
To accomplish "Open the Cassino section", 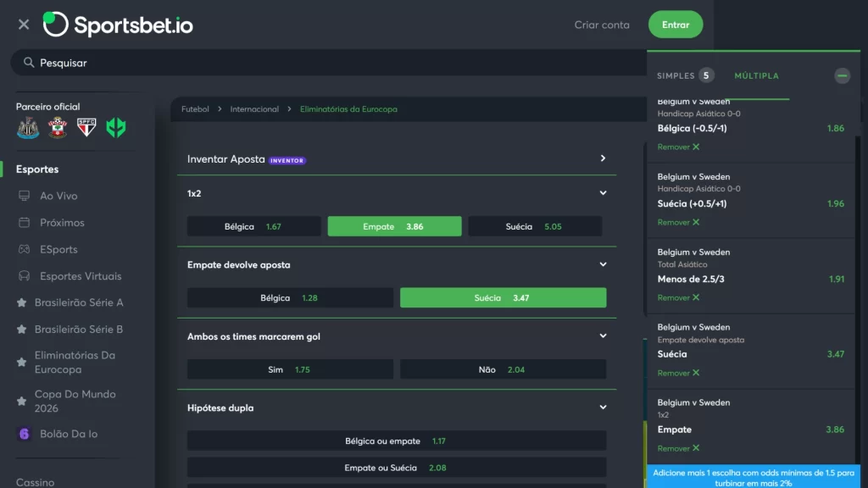I will point(35,482).
